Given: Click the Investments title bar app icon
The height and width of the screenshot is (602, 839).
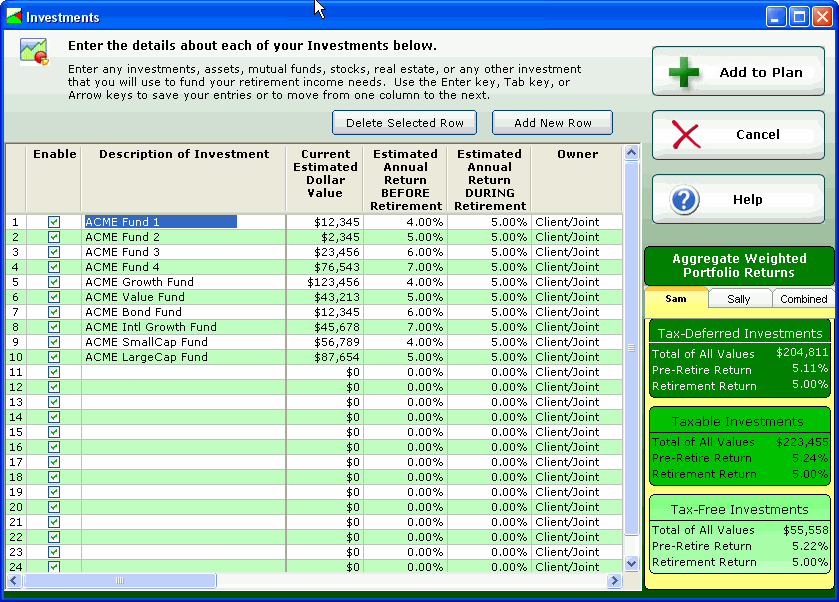Looking at the screenshot, I should click(x=13, y=17).
